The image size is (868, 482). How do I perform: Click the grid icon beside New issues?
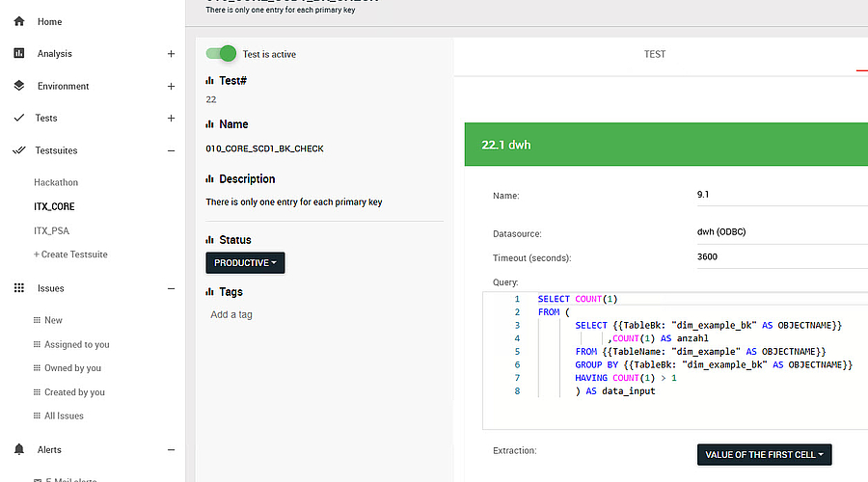tap(38, 320)
